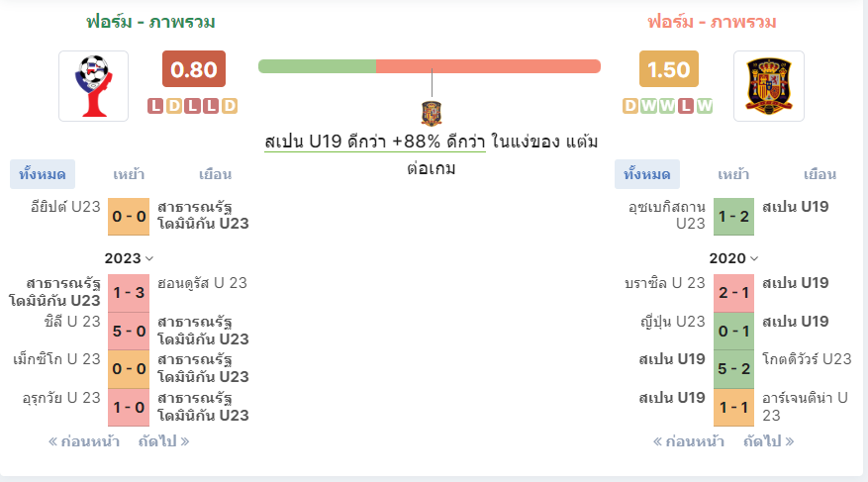Click the first L badge in Dominican form
This screenshot has height=482, width=868.
(155, 106)
